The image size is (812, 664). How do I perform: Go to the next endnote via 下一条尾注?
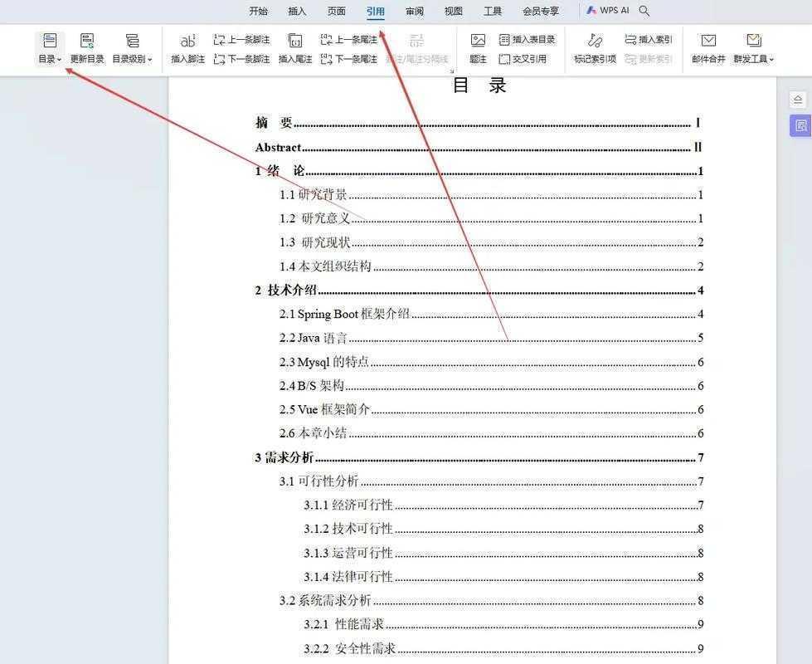pos(350,59)
